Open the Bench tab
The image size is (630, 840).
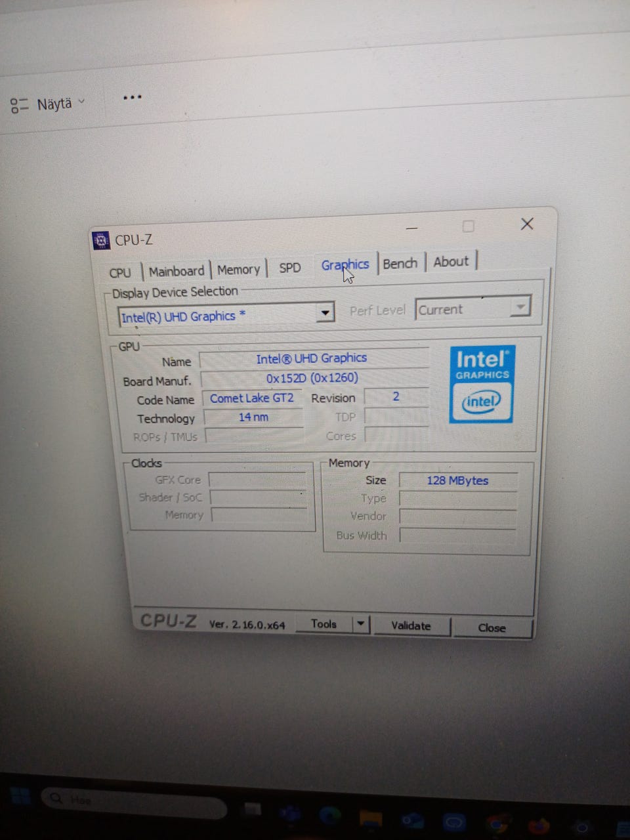coord(400,263)
